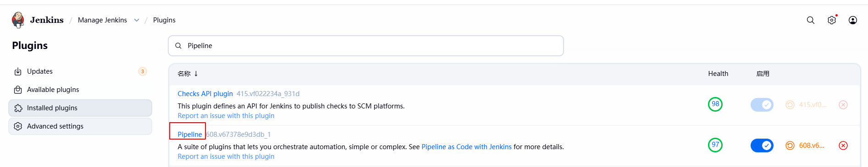Report an issue for Checks API plugin
Screen dimensions: 868x167
226,116
